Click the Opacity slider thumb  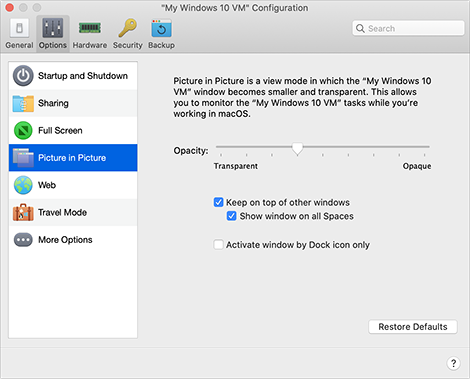pos(297,149)
